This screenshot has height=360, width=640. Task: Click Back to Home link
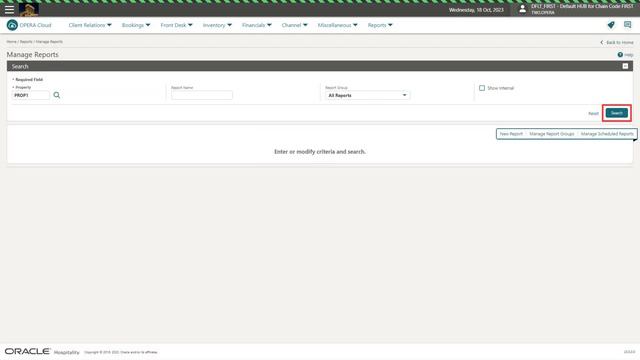point(617,42)
